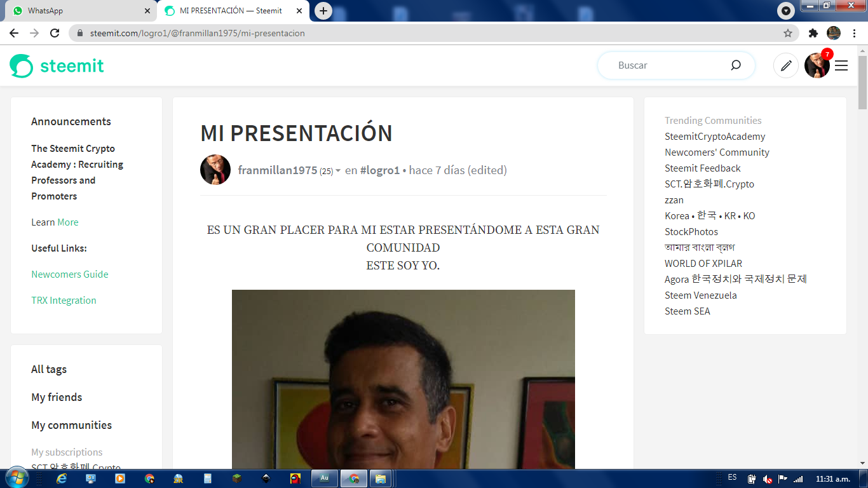
Task: Open Steemit Feedback community
Action: pyautogui.click(x=703, y=168)
